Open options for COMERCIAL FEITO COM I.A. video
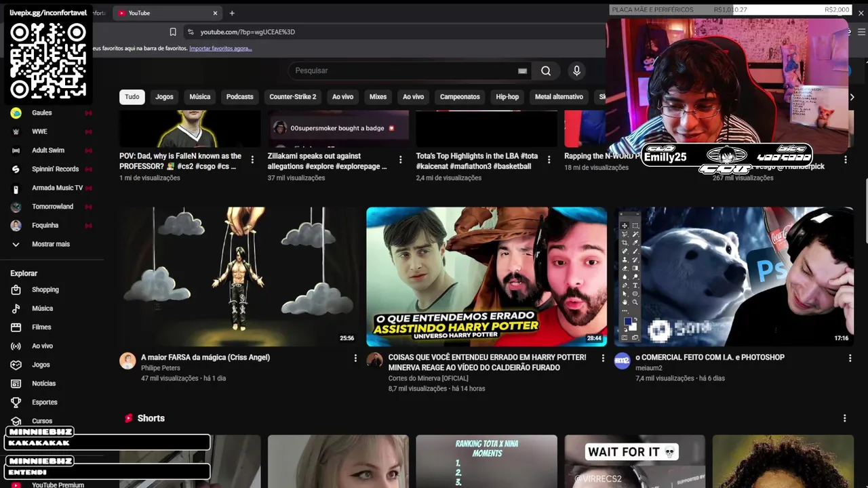This screenshot has width=868, height=488. point(850,358)
